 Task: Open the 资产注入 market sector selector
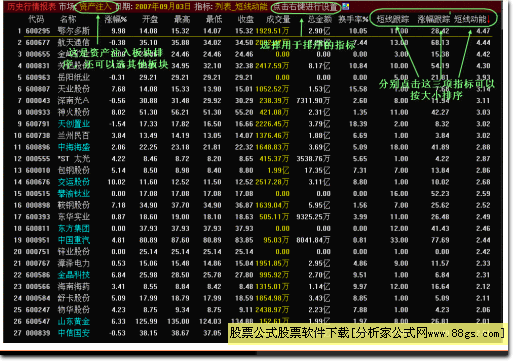tap(96, 7)
